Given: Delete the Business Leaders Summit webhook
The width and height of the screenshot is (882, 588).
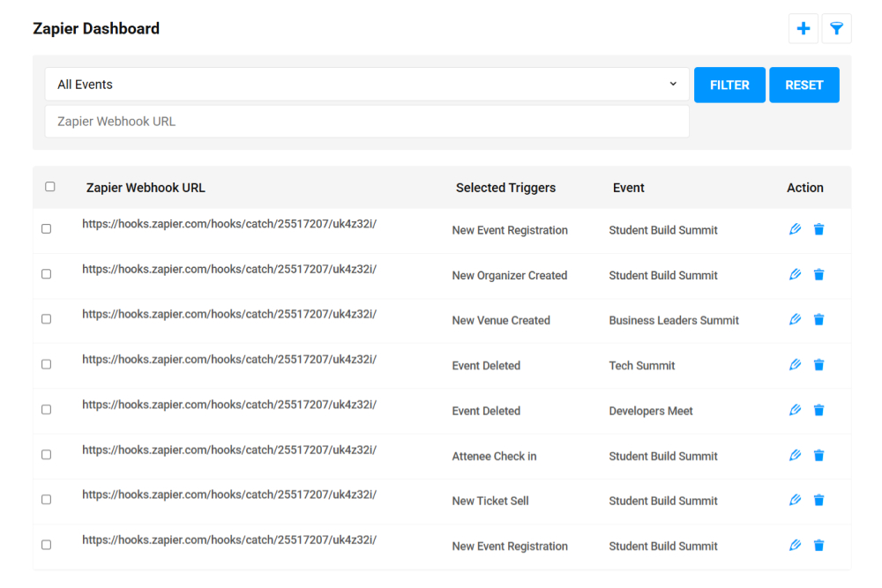Looking at the screenshot, I should click(x=818, y=319).
